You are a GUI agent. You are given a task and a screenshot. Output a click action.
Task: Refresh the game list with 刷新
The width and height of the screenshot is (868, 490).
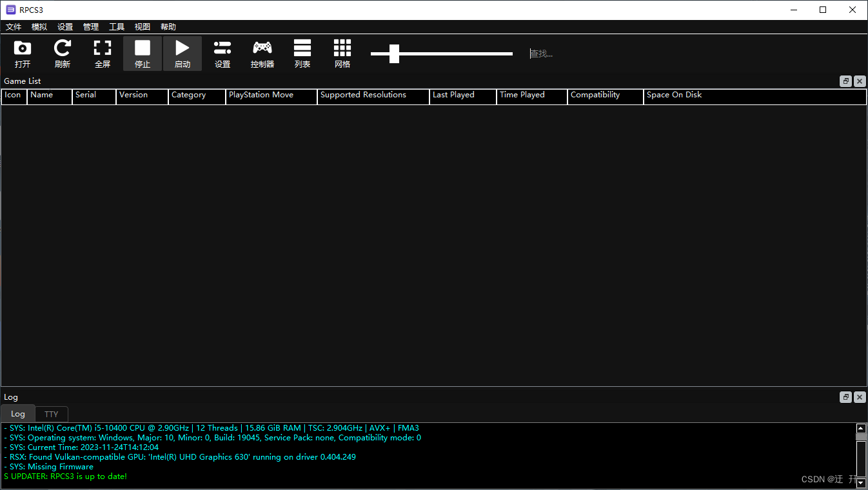click(63, 54)
